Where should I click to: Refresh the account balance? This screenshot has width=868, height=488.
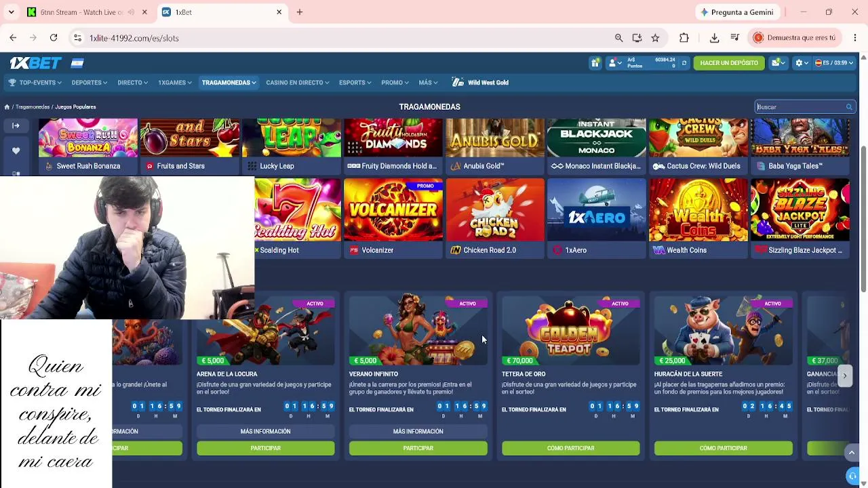[684, 63]
